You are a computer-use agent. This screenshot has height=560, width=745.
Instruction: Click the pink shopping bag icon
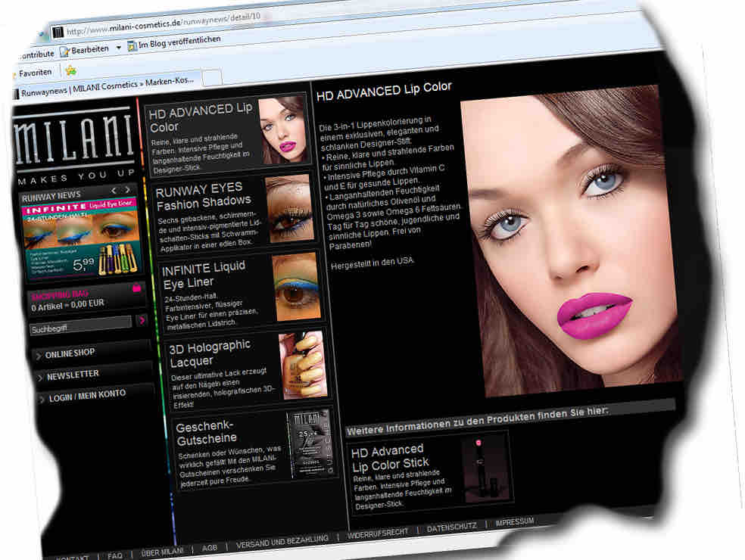click(x=136, y=288)
